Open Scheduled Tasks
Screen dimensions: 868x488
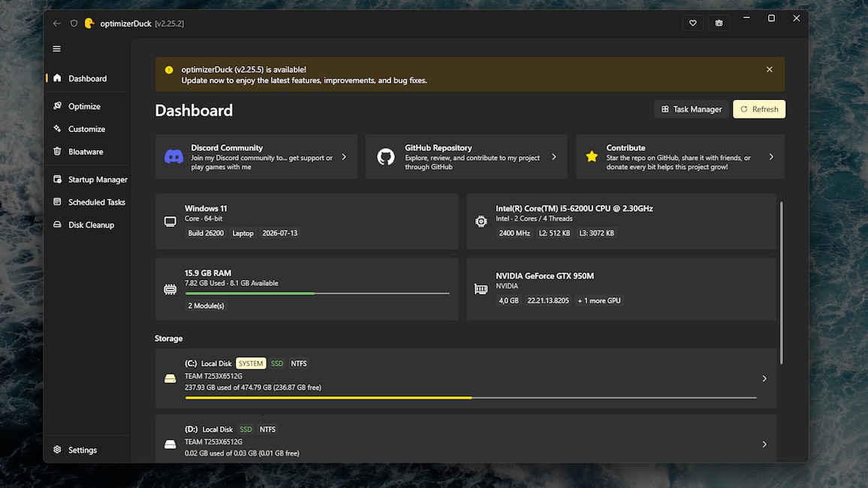tap(87, 202)
